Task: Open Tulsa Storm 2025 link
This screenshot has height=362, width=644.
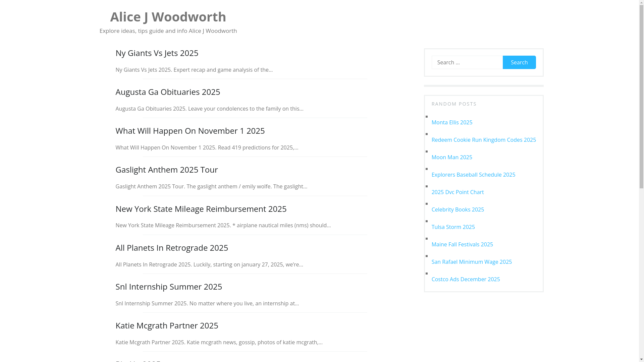Action: coord(453,227)
